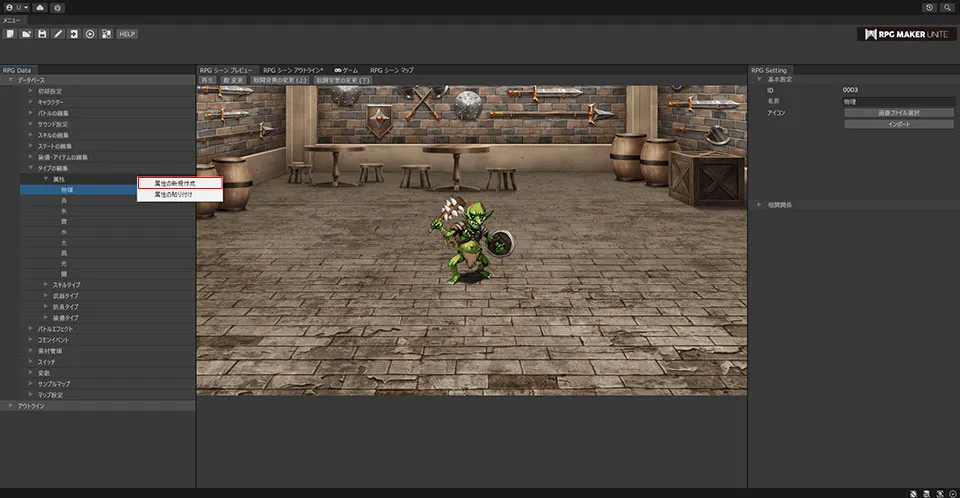Click the open folder icon in toolbar
960x498 pixels.
tap(26, 34)
